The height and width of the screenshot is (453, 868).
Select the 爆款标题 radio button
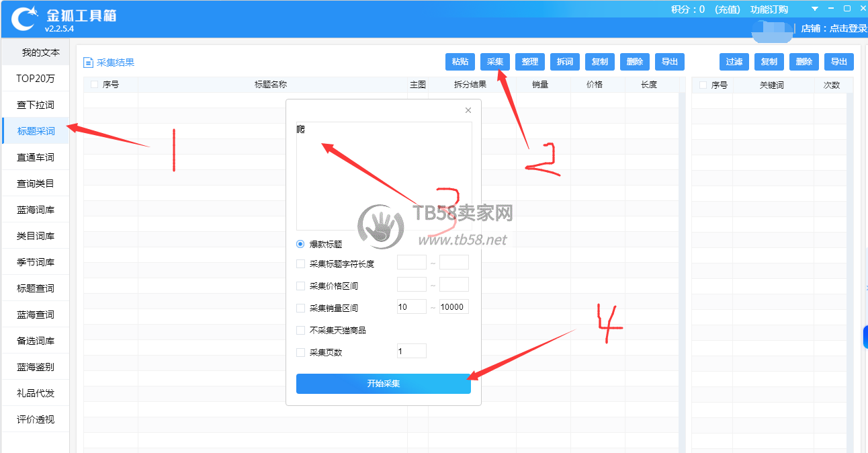tap(300, 244)
